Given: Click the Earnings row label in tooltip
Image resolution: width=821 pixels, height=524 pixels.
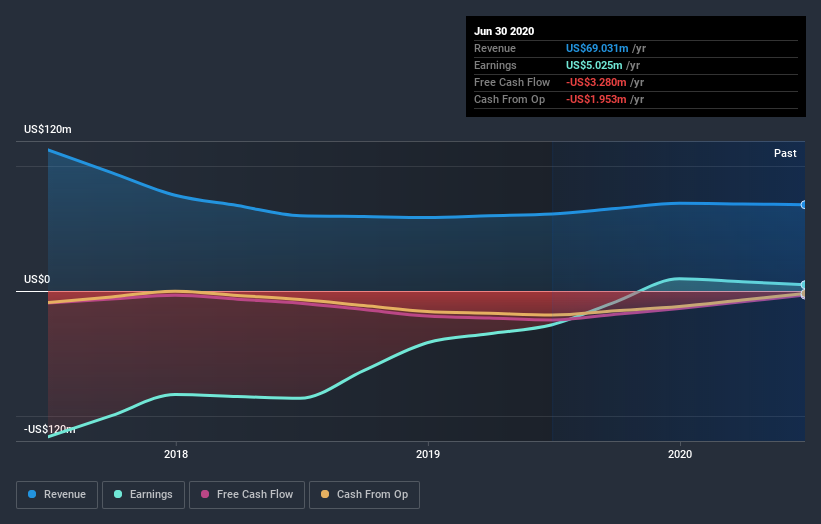Looking at the screenshot, I should coord(495,65).
